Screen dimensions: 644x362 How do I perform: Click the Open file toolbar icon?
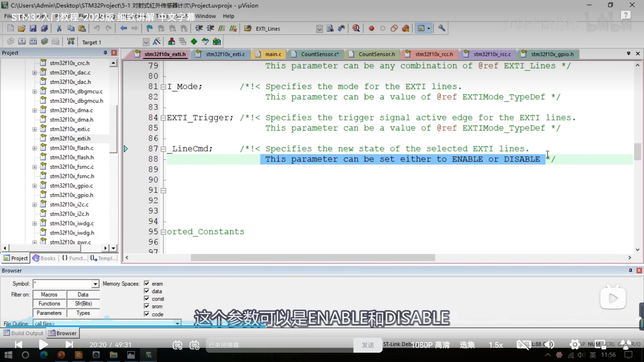tap(22, 28)
